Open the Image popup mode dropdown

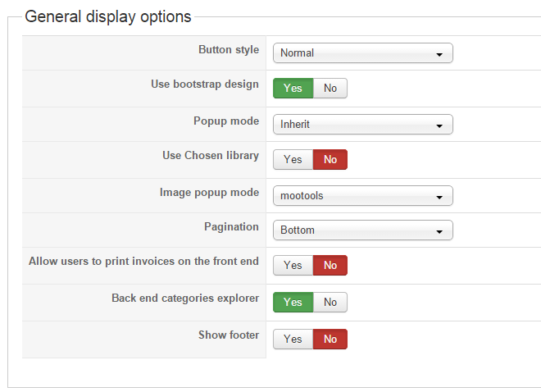362,196
